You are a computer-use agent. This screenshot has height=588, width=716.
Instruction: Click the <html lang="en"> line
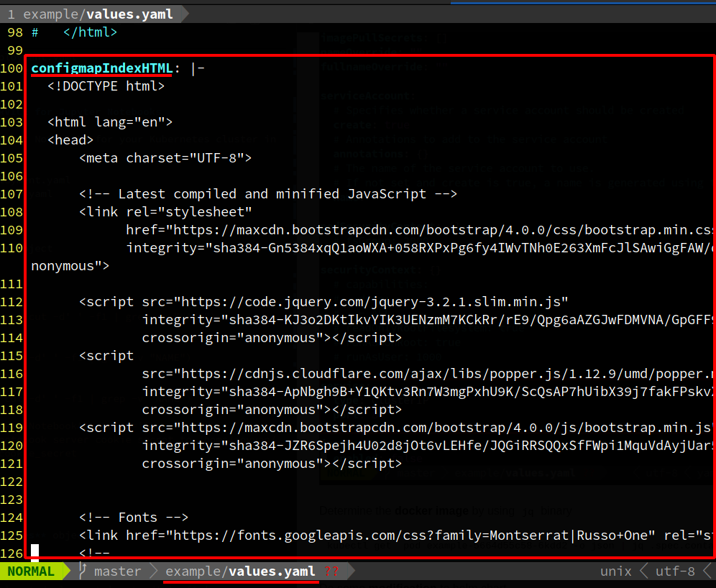[x=110, y=122]
